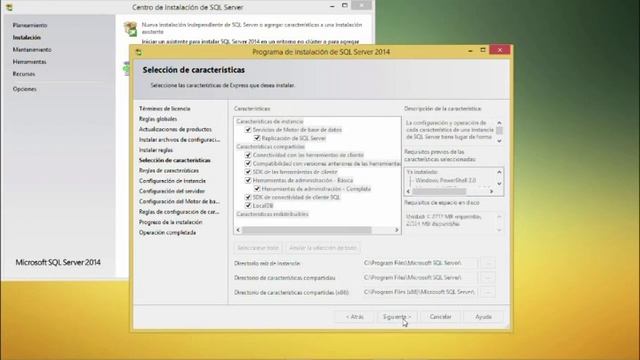Click Términos de licencia step
Image resolution: width=640 pixels, height=360 pixels.
pos(164,109)
